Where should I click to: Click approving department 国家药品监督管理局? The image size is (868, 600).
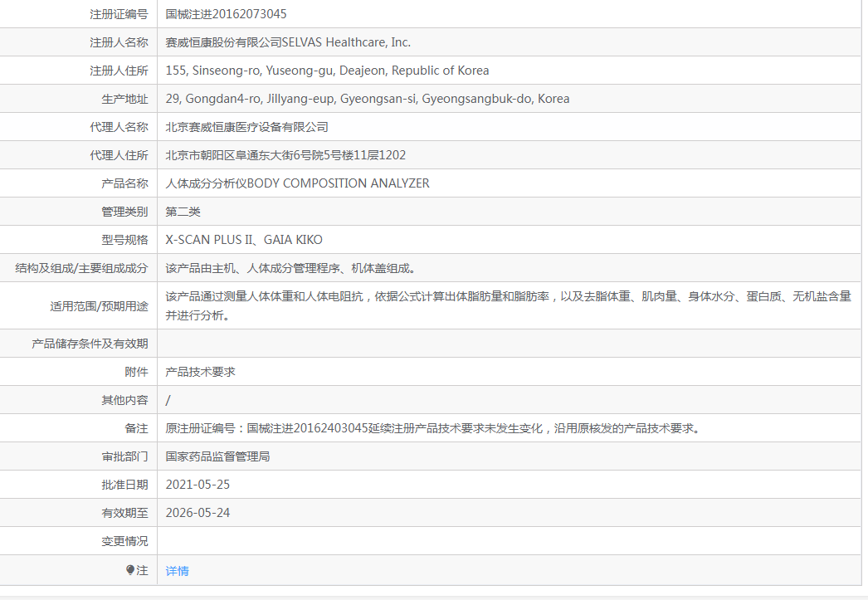217,456
